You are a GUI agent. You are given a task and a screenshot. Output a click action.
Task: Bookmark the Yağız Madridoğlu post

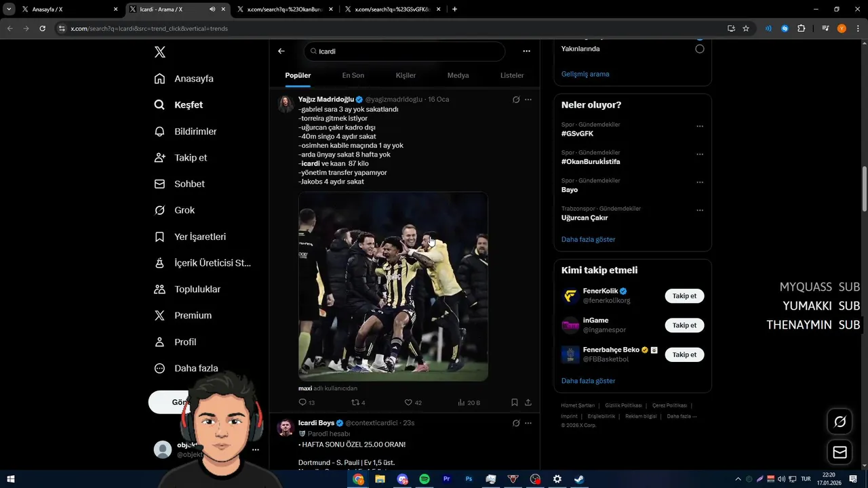coord(515,403)
